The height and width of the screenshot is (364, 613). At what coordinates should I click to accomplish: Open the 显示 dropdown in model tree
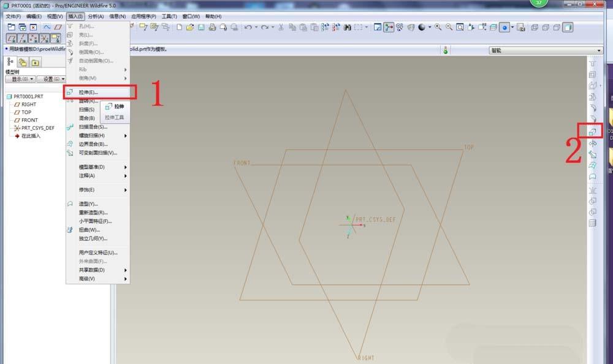click(20, 79)
